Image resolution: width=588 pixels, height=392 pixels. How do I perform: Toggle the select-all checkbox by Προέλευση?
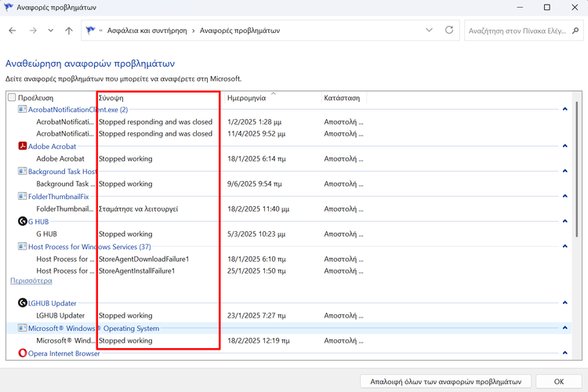tap(12, 97)
